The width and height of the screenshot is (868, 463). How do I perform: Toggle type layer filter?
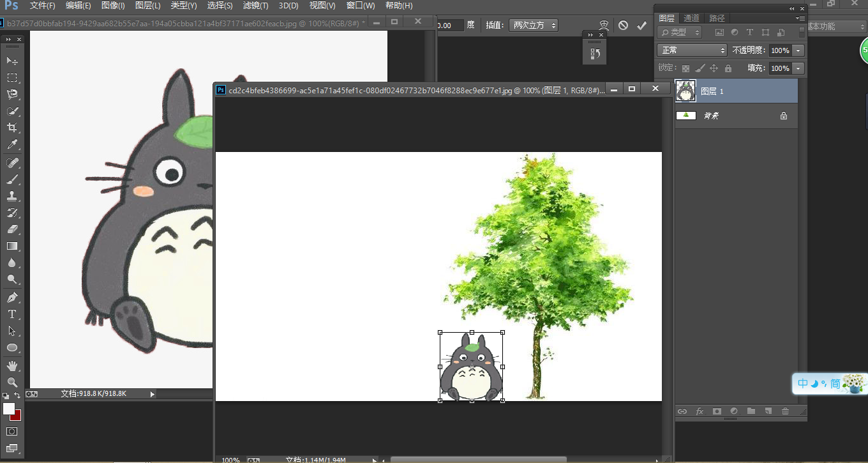pyautogui.click(x=750, y=32)
